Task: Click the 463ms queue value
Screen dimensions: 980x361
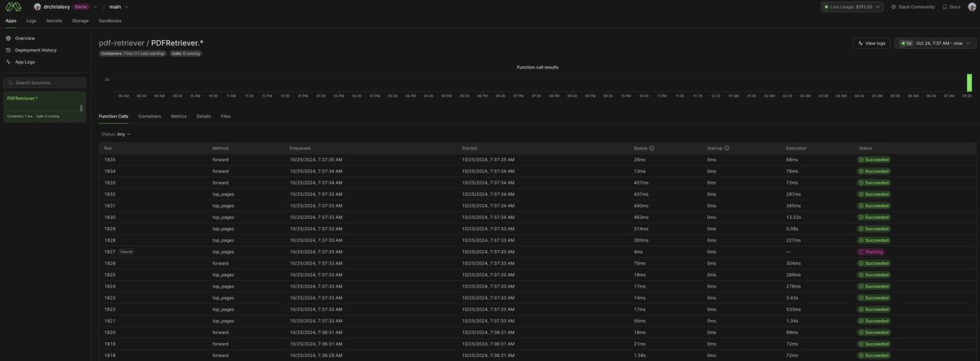Action: (641, 217)
